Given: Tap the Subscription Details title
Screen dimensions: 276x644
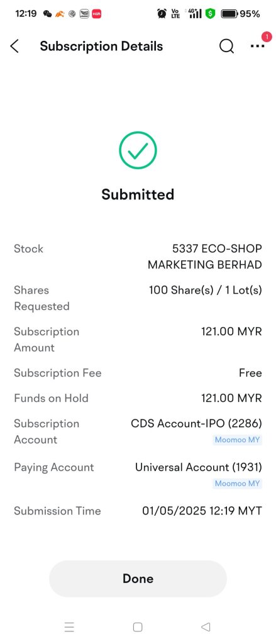Looking at the screenshot, I should (101, 47).
